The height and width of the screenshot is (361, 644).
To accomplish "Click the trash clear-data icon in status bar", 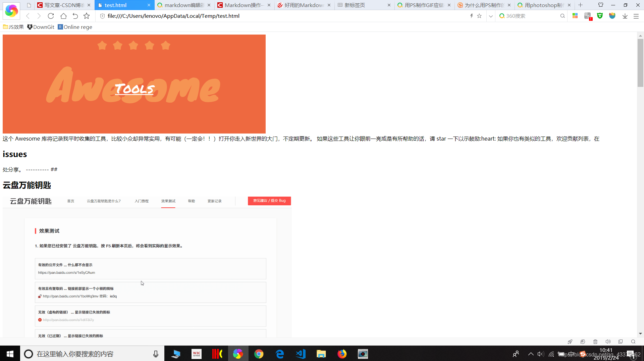I will (595, 342).
